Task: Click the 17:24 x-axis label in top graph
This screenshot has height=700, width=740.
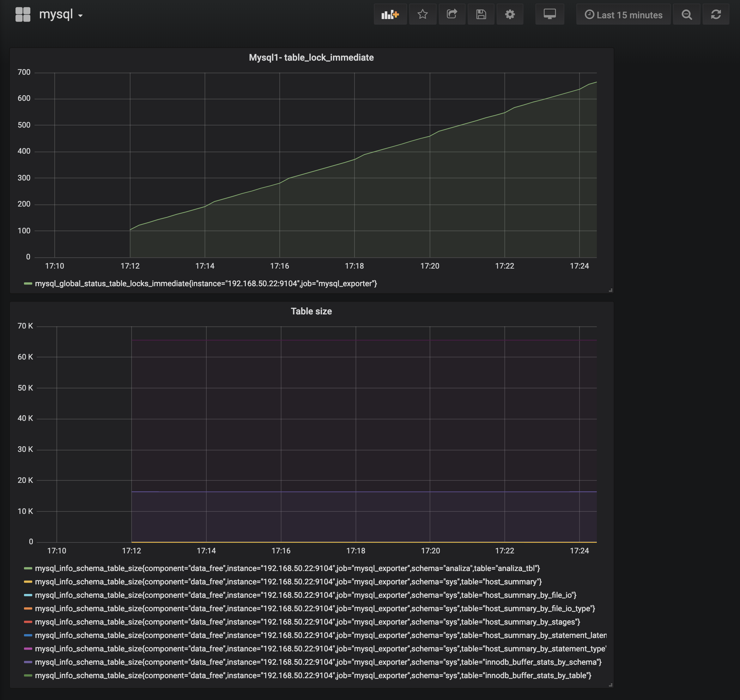Action: (x=579, y=266)
